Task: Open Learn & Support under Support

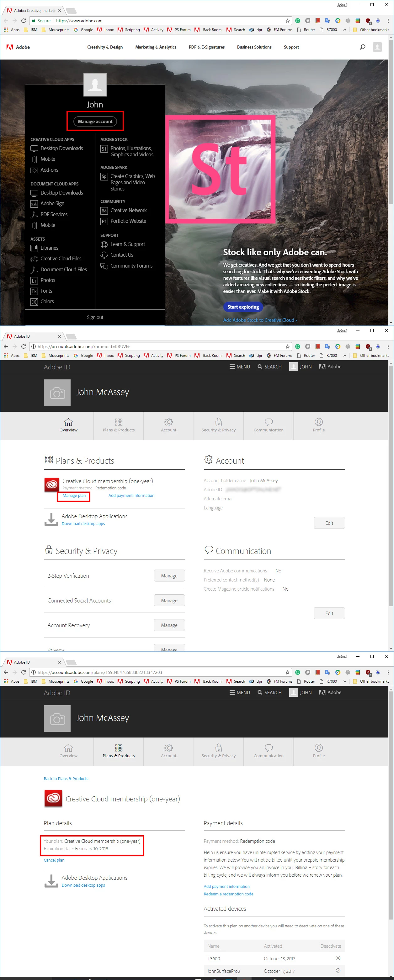Action: [123, 244]
